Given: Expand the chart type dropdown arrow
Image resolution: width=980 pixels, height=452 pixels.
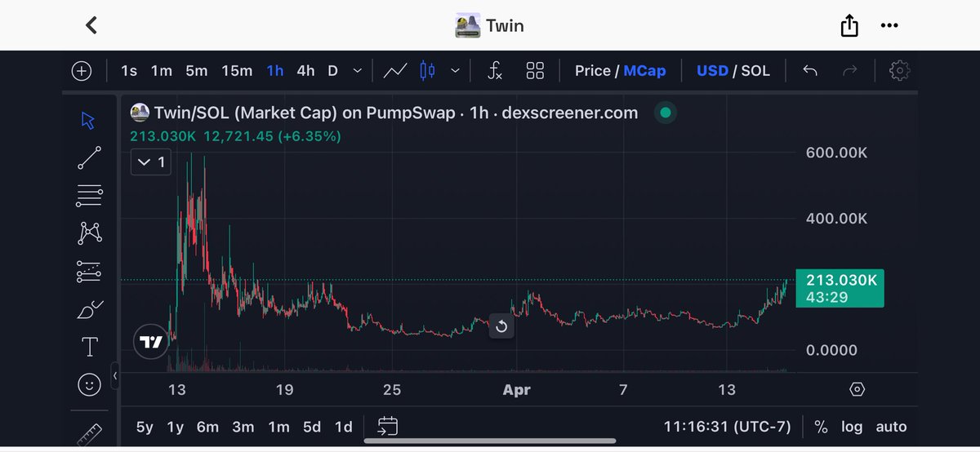Looking at the screenshot, I should coord(455,71).
